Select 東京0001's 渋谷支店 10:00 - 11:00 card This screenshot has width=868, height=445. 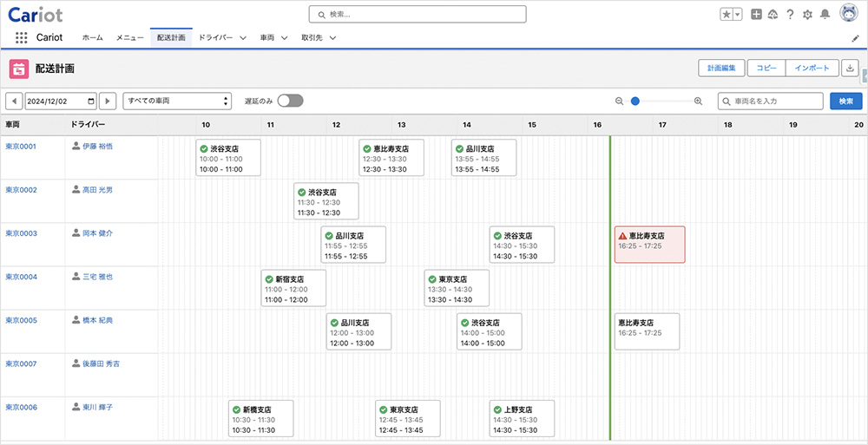pos(228,158)
